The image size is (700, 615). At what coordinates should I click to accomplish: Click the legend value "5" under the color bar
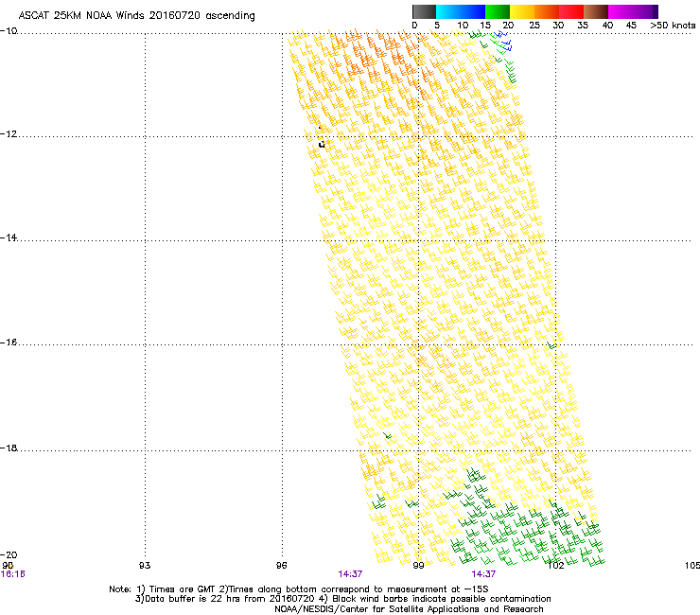coord(437,26)
